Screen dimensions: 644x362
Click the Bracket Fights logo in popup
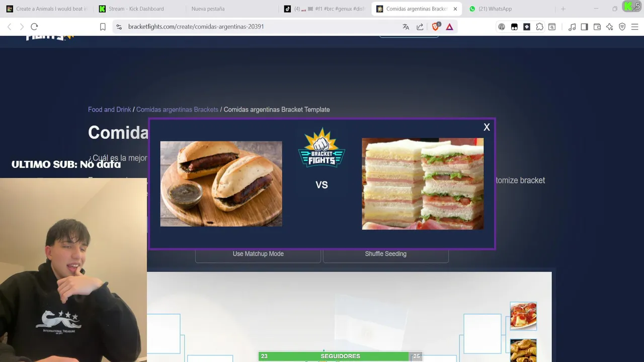tap(321, 148)
